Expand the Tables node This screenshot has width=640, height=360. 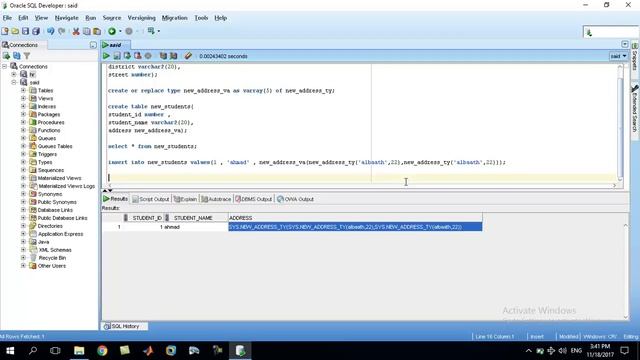pos(23,90)
